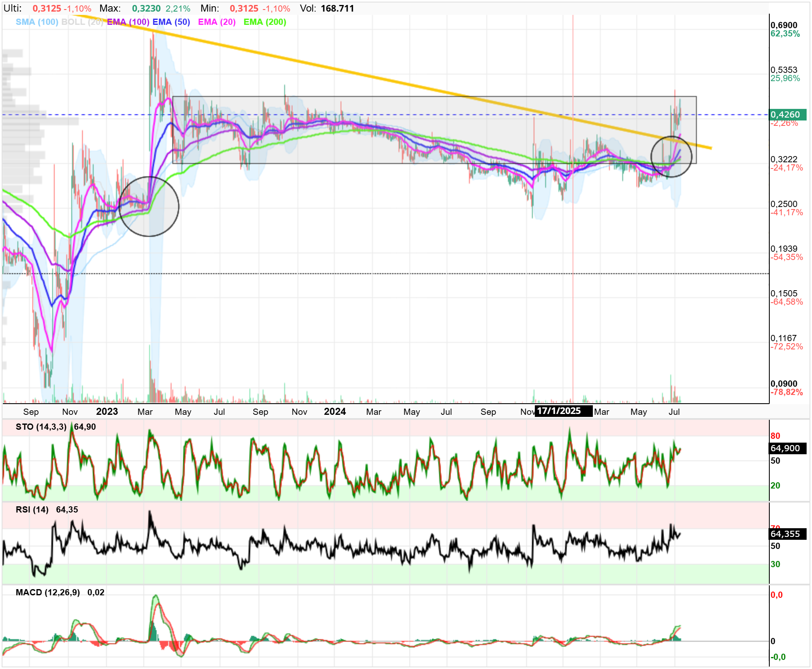This screenshot has width=812, height=669.
Task: Click the RSI (14) indicator label
Action: (x=32, y=510)
